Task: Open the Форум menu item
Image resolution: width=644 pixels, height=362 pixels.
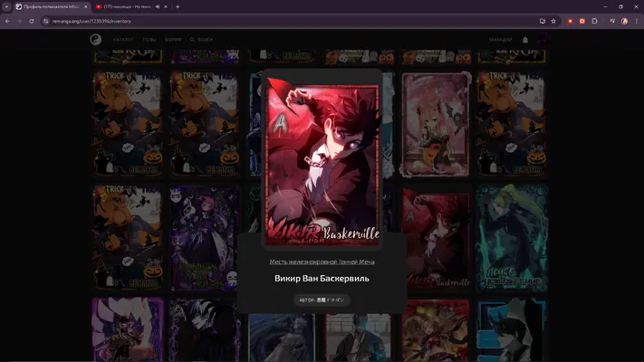Action: coord(173,40)
